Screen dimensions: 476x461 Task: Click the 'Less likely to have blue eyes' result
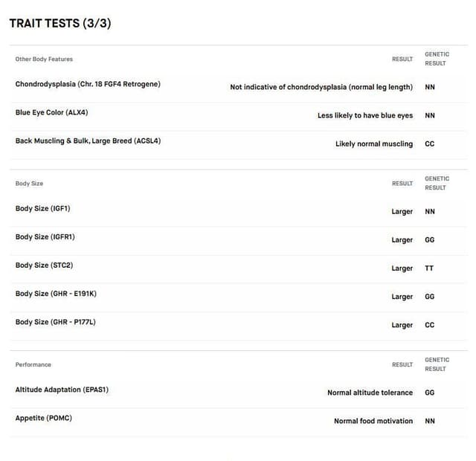[x=365, y=116]
